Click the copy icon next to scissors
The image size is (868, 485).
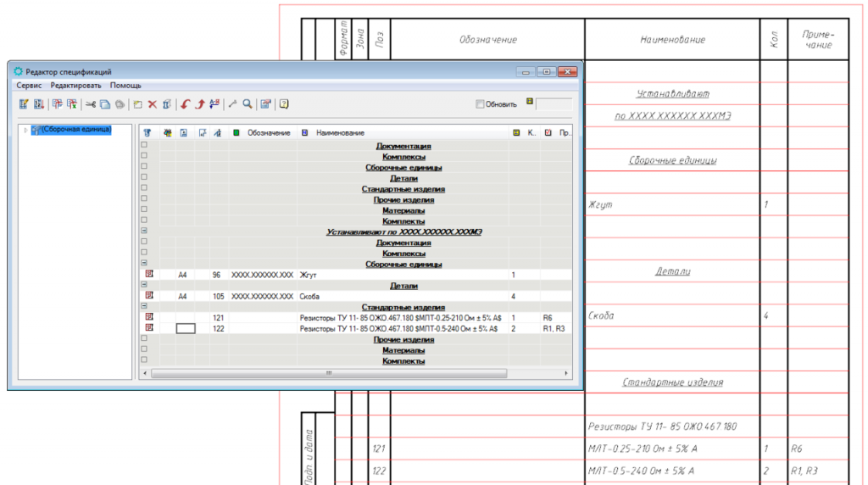pos(105,104)
